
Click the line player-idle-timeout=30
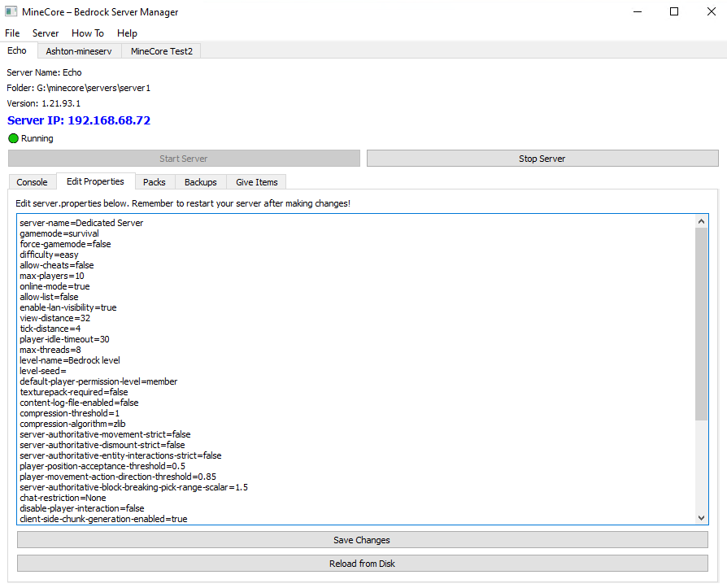[64, 339]
